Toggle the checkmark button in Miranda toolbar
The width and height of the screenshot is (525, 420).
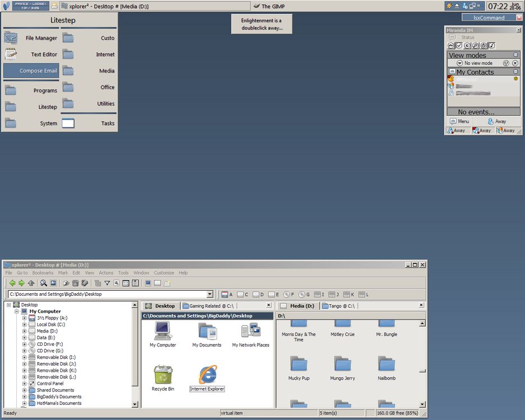pyautogui.click(x=459, y=45)
